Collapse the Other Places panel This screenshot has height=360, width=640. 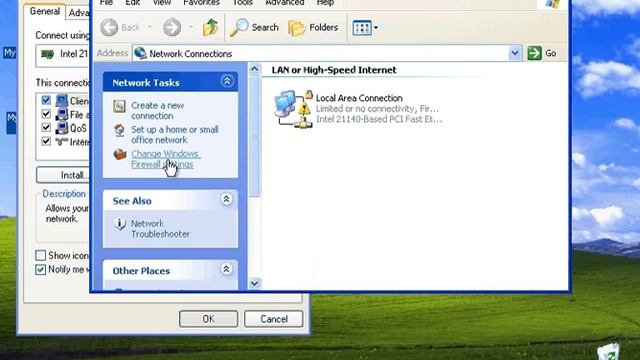click(x=226, y=269)
